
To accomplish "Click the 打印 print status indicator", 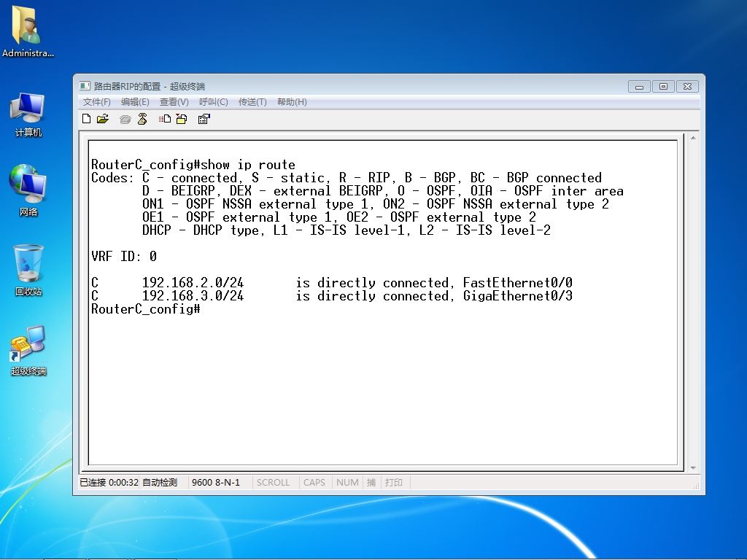I will pyautogui.click(x=393, y=483).
